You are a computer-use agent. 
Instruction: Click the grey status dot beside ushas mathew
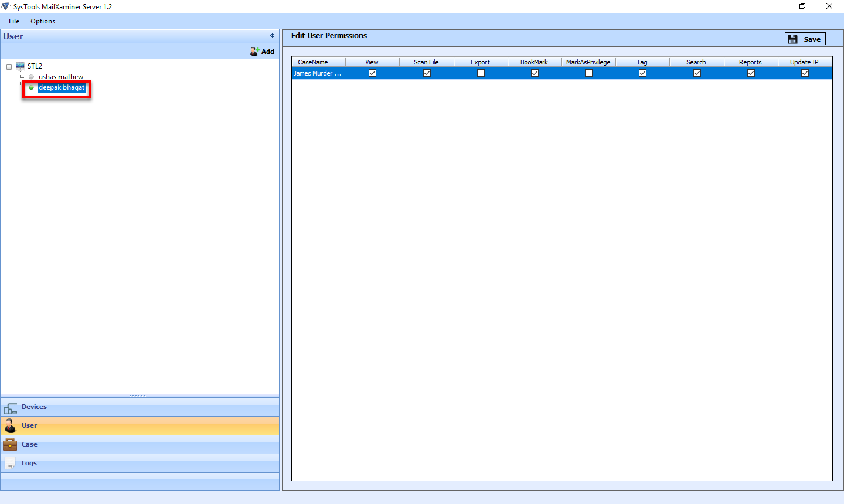(x=32, y=77)
